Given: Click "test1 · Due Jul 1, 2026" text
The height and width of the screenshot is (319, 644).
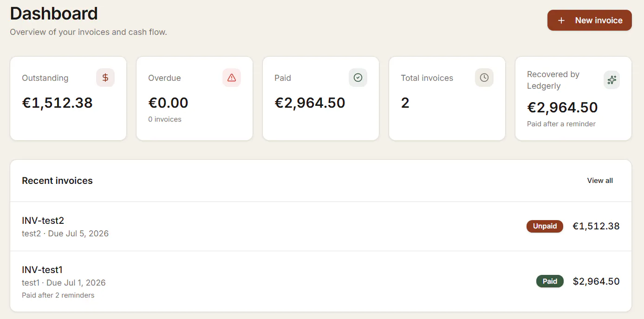Looking at the screenshot, I should [x=64, y=283].
